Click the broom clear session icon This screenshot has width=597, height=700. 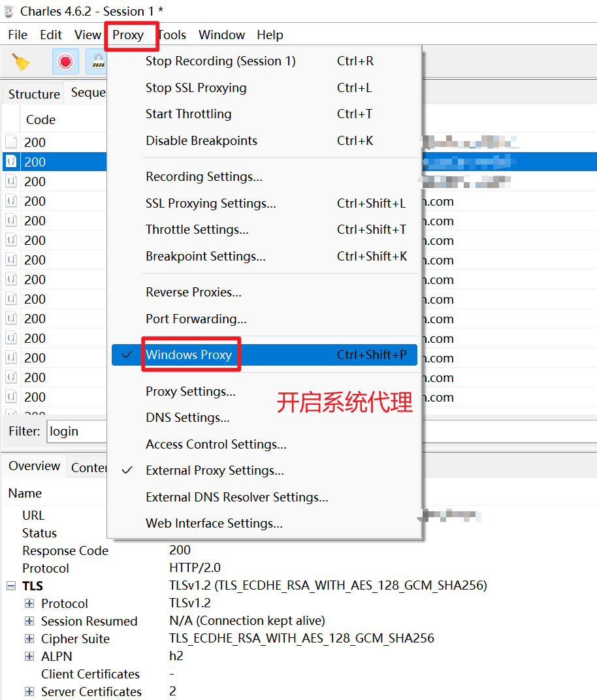(20, 61)
